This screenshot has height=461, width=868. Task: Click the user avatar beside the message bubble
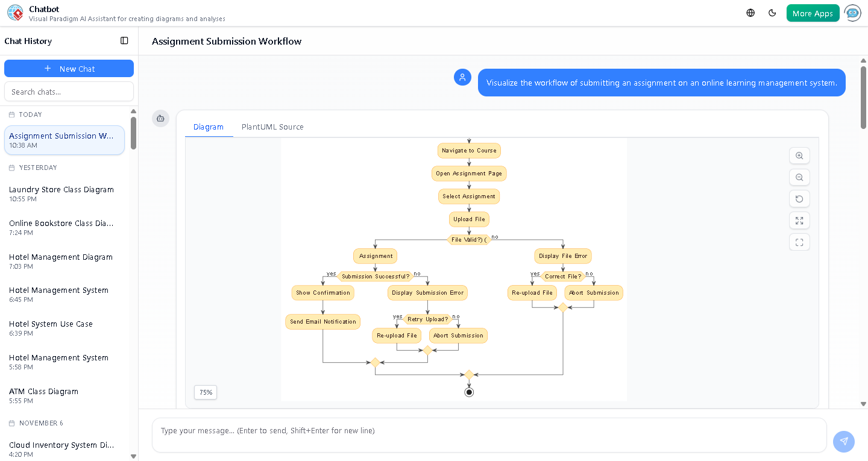[x=462, y=77]
